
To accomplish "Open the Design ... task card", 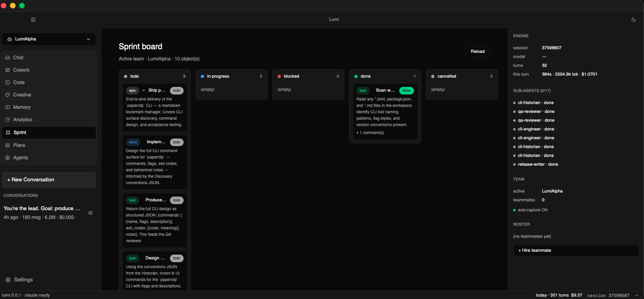I will pos(154,271).
